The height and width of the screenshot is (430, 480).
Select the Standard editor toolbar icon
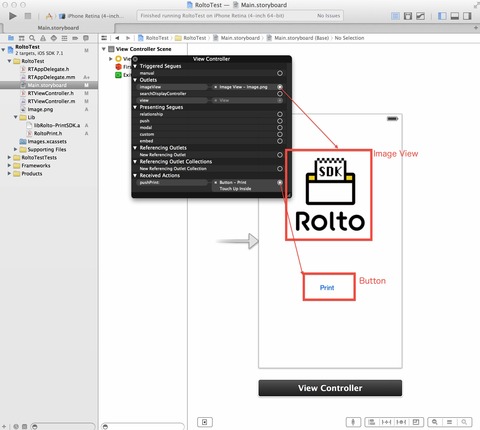coord(395,16)
